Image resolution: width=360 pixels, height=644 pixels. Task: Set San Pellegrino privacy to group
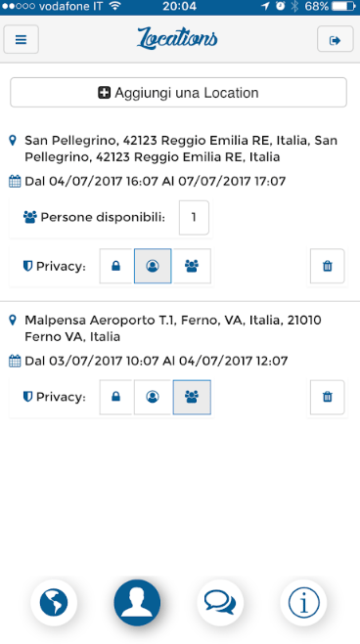pyautogui.click(x=192, y=266)
